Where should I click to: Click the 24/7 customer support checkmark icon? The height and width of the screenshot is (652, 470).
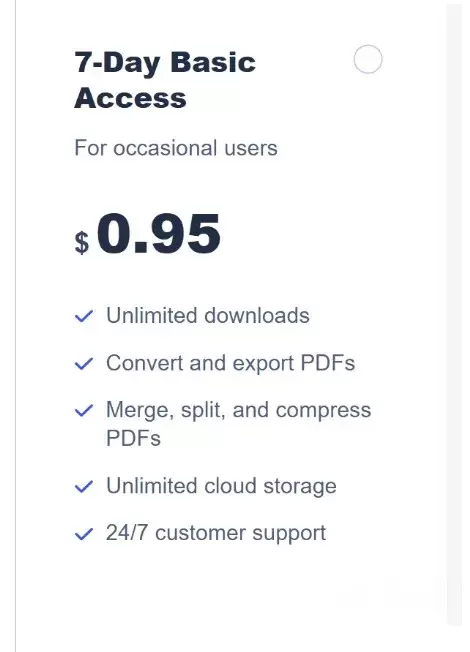coord(84,533)
